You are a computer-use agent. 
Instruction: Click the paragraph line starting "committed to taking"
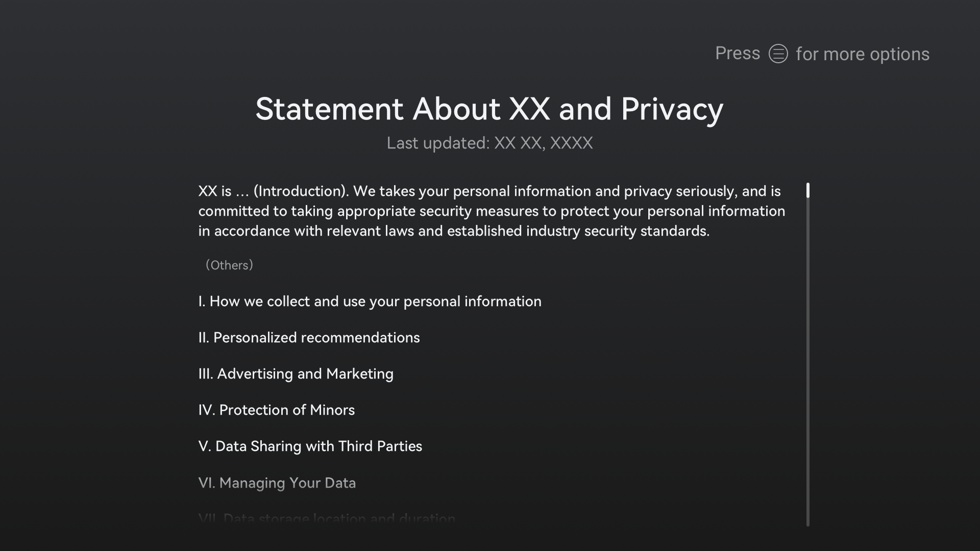[492, 211]
